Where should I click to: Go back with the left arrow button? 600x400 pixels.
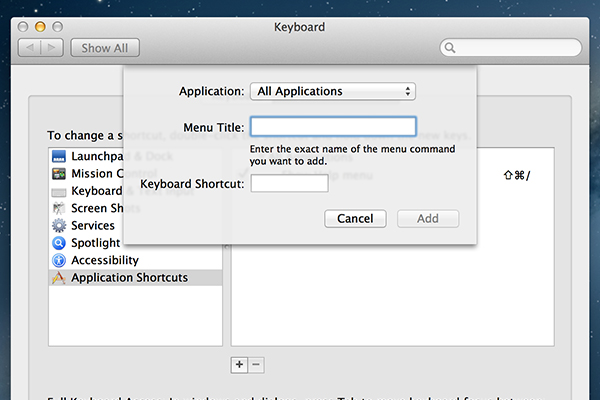tap(29, 48)
